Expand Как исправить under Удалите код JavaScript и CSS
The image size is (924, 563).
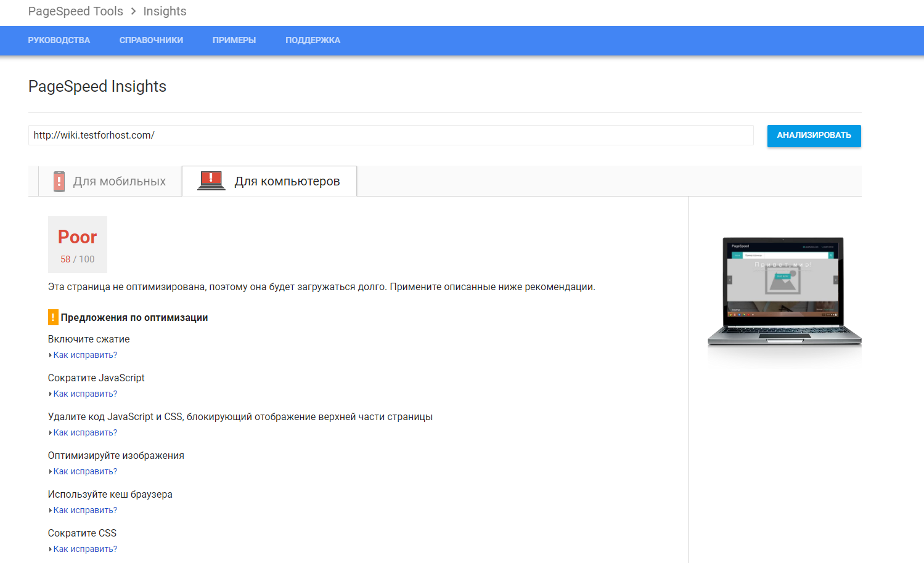coord(85,432)
